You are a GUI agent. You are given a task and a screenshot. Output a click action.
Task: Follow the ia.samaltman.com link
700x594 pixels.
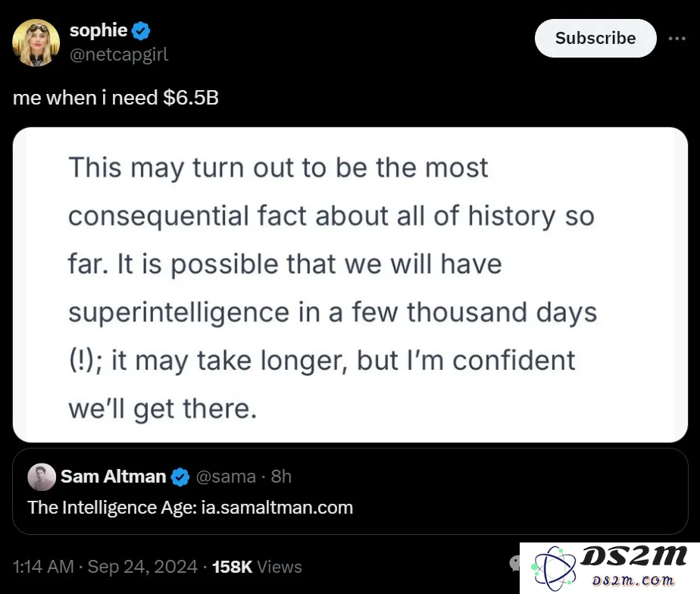click(277, 508)
